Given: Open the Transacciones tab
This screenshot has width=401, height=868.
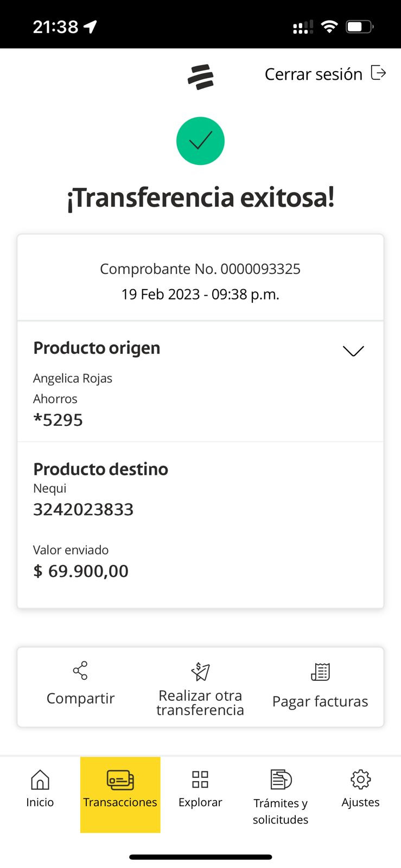Looking at the screenshot, I should click(120, 794).
